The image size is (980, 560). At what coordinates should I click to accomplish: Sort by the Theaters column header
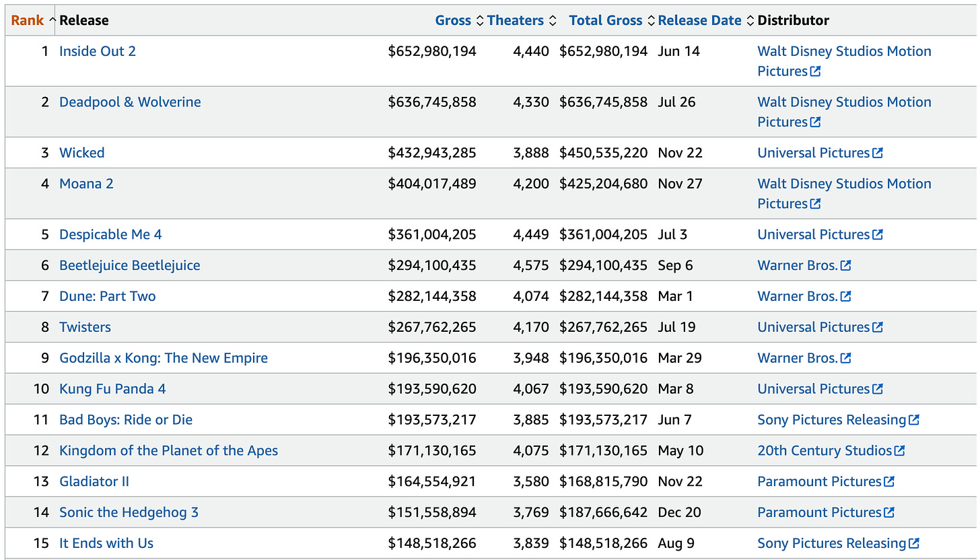pyautogui.click(x=516, y=20)
